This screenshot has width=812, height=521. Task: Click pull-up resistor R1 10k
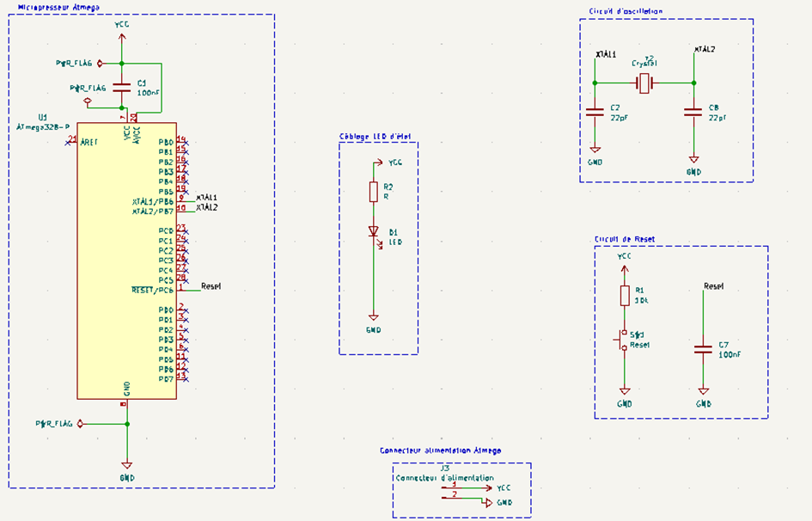pos(625,297)
